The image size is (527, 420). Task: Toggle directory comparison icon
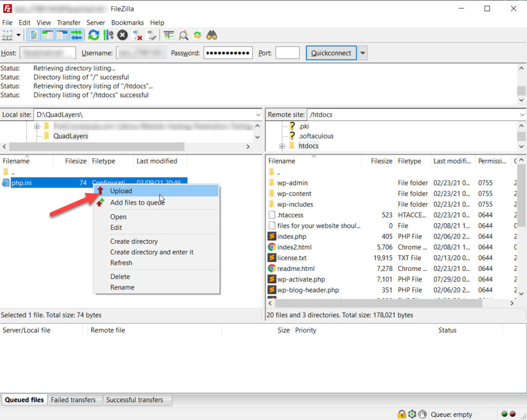pyautogui.click(x=183, y=35)
